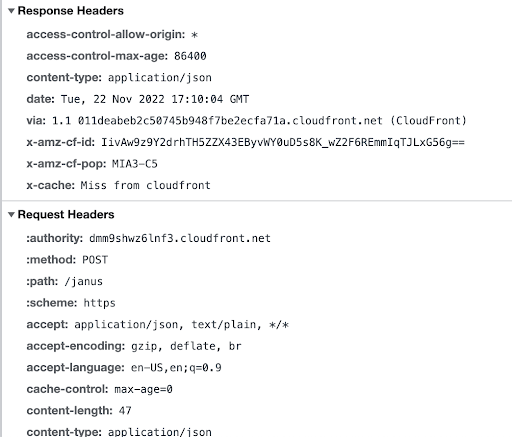The height and width of the screenshot is (437, 512).
Task: Select cache-control max-age=0 value
Action: pos(143,389)
